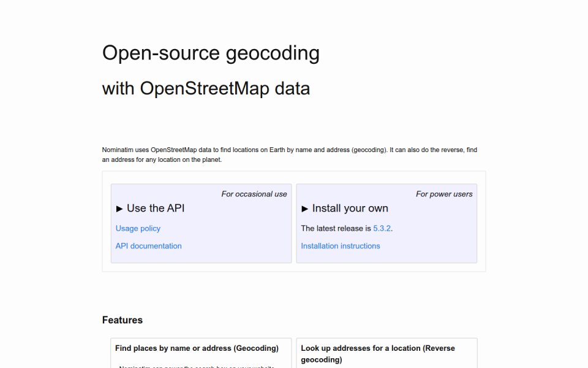The height and width of the screenshot is (368, 588).
Task: Click the word geocoding in the main title
Action: pyautogui.click(x=273, y=54)
